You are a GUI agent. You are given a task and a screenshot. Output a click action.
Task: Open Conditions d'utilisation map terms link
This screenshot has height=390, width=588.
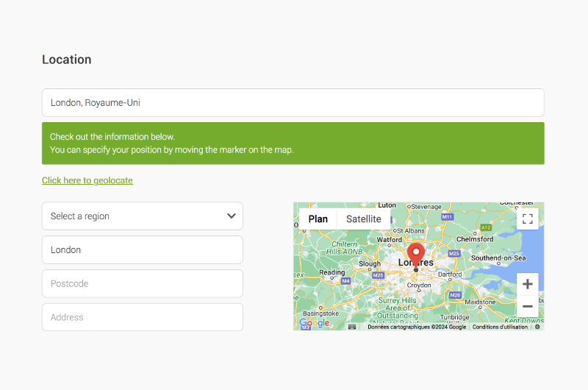point(500,327)
